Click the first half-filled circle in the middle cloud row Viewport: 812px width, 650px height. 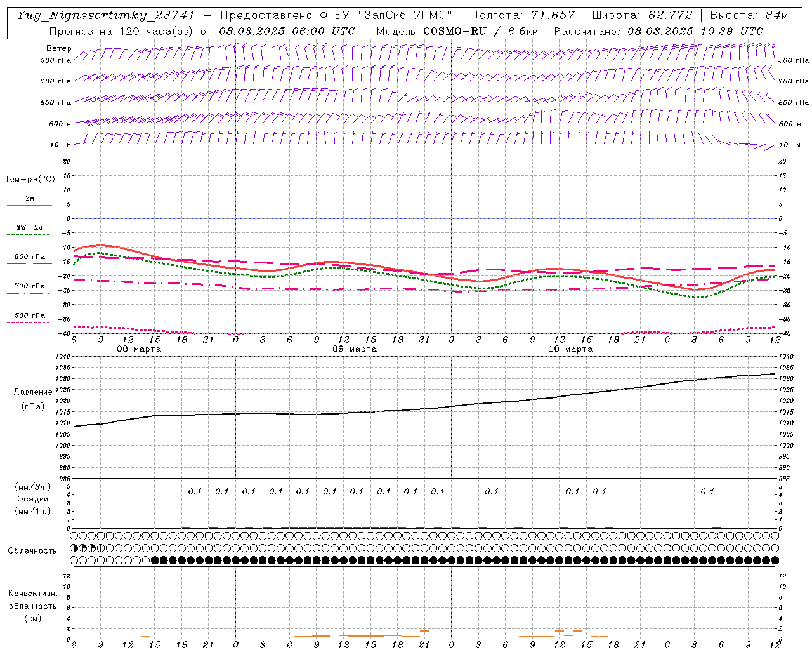(74, 548)
